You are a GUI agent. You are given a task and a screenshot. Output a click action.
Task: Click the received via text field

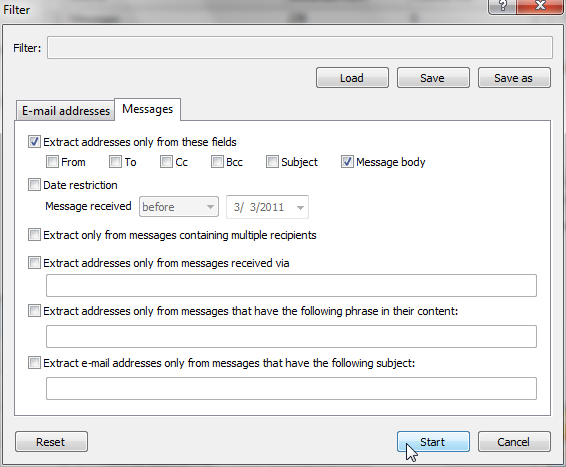point(291,285)
